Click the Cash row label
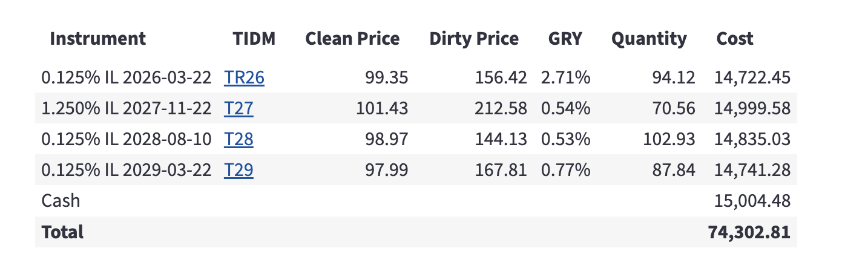This screenshot has width=868, height=277. 61,201
